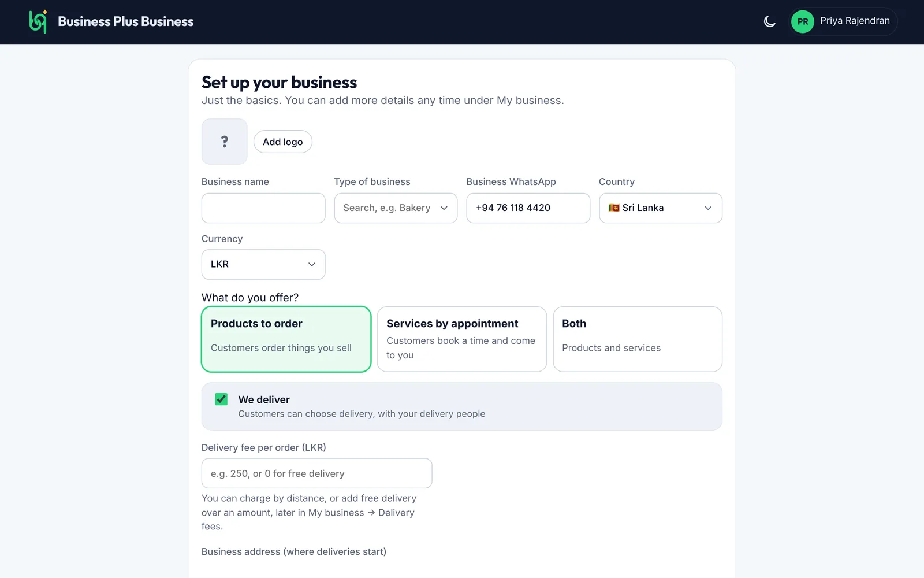This screenshot has height=578, width=924.
Task: Click the Business Plus Business logo icon
Action: tap(38, 21)
